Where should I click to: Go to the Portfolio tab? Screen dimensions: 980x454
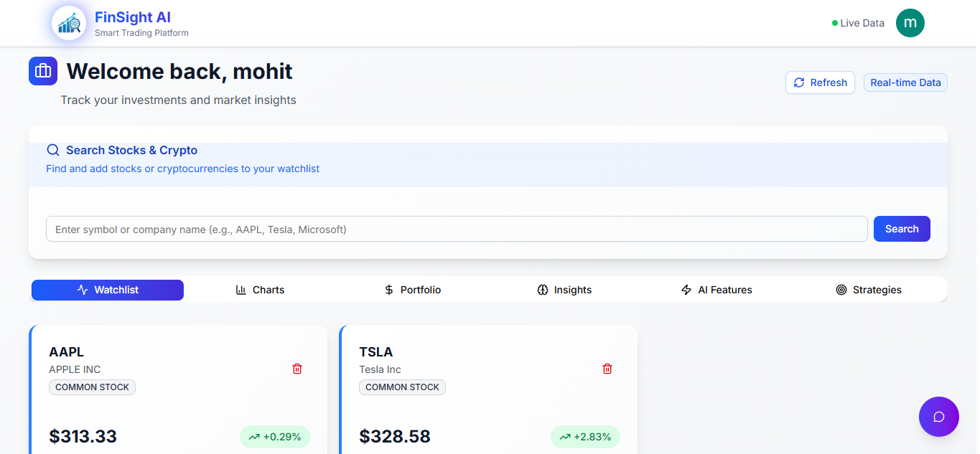413,290
